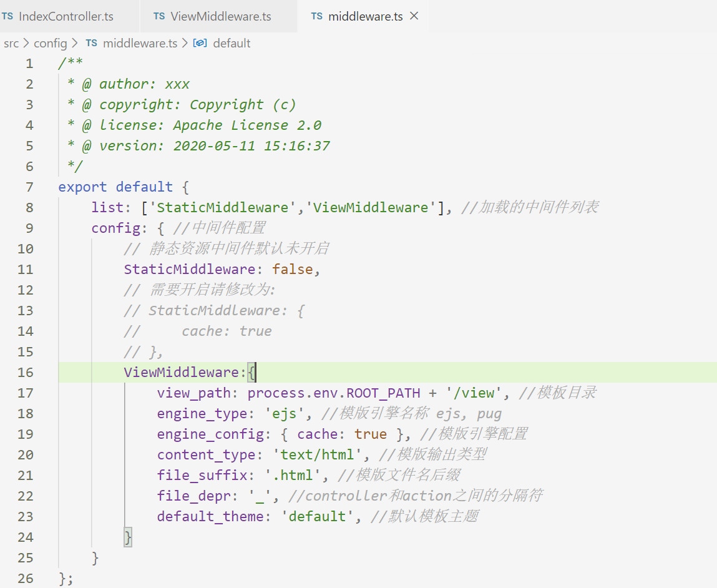Click the version comment on line 5
The width and height of the screenshot is (717, 588).
[x=198, y=146]
